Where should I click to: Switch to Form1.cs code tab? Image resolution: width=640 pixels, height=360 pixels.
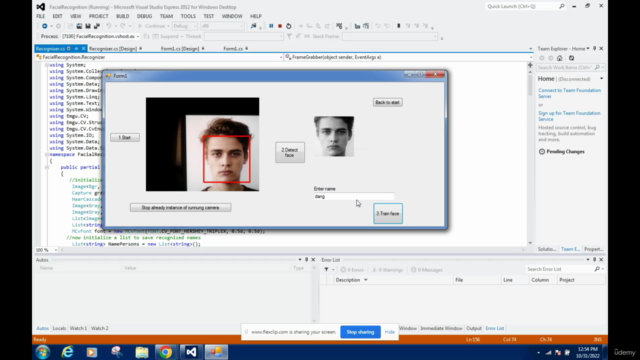233,49
